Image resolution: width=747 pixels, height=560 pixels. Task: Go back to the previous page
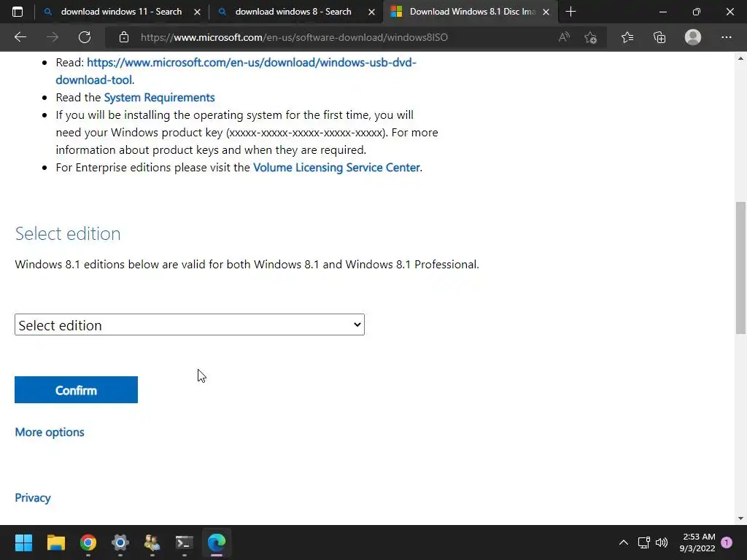20,37
